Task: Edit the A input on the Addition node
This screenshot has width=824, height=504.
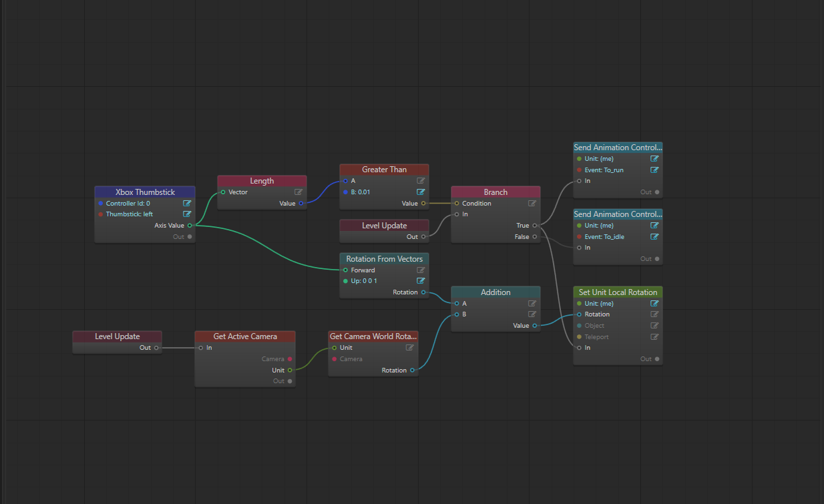Action: tap(532, 303)
